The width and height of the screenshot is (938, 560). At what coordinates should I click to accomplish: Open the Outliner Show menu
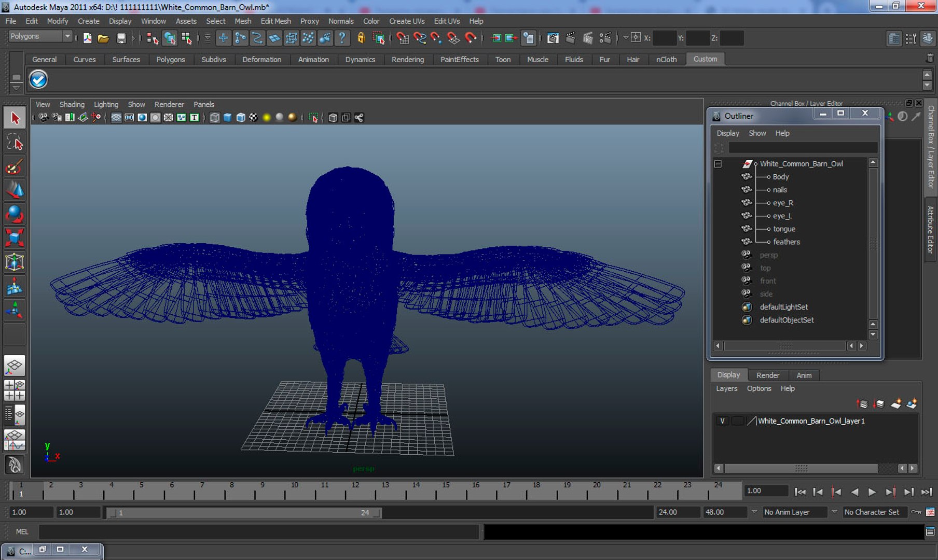click(757, 133)
